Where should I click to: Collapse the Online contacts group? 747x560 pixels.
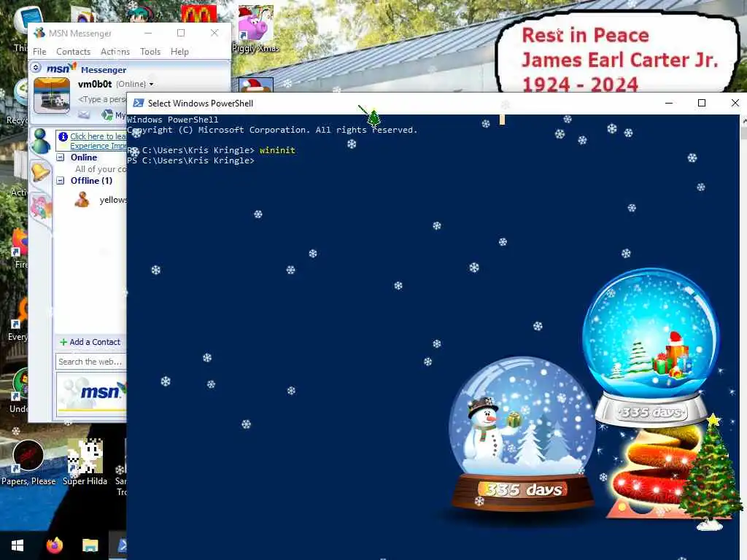pos(61,157)
